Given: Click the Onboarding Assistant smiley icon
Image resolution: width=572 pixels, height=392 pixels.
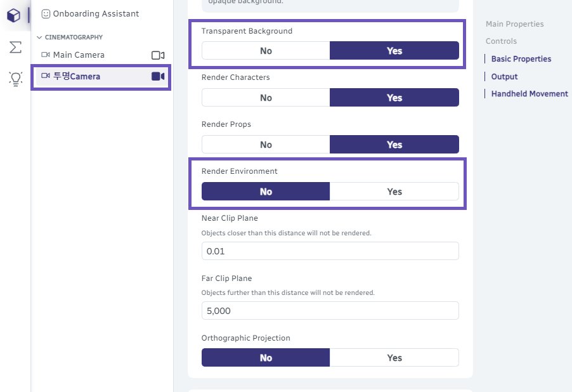Looking at the screenshot, I should tap(46, 14).
